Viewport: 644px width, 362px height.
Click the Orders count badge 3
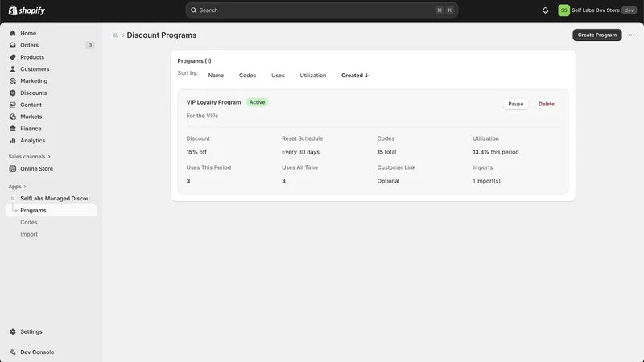click(90, 45)
